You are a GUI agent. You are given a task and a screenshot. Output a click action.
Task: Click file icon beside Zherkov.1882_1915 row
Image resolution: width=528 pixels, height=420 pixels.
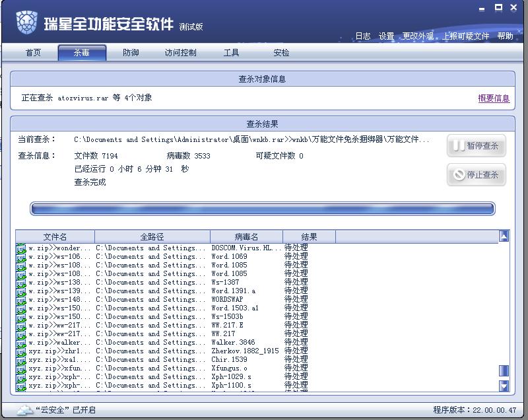pos(21,351)
